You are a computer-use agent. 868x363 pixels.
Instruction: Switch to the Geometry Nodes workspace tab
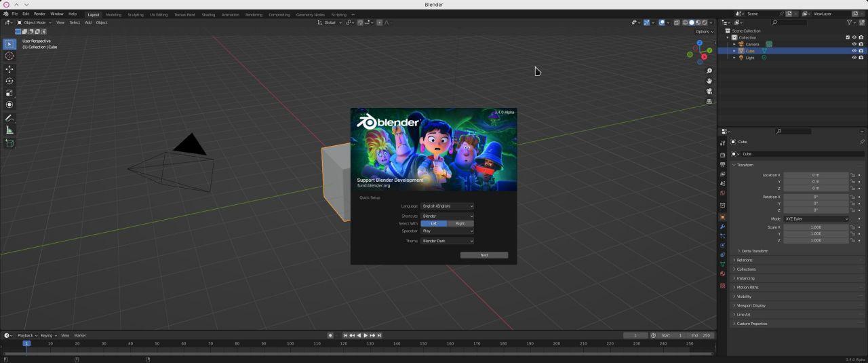pos(310,14)
